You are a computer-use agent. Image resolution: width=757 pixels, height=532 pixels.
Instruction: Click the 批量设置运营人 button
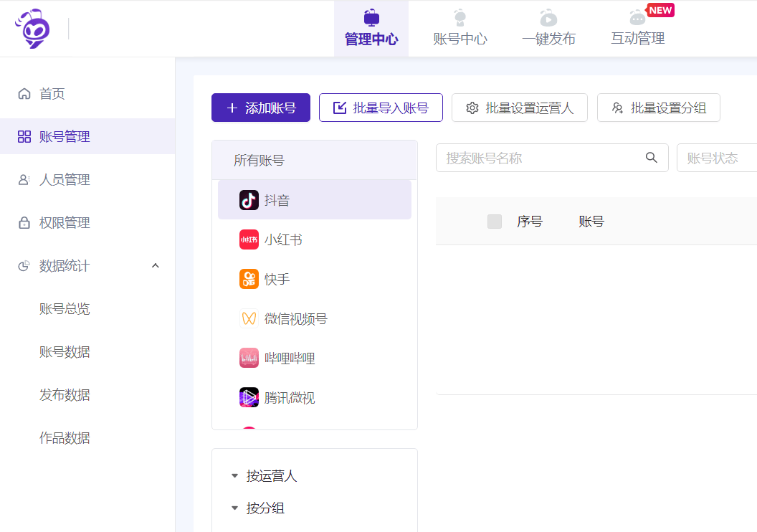tap(520, 108)
